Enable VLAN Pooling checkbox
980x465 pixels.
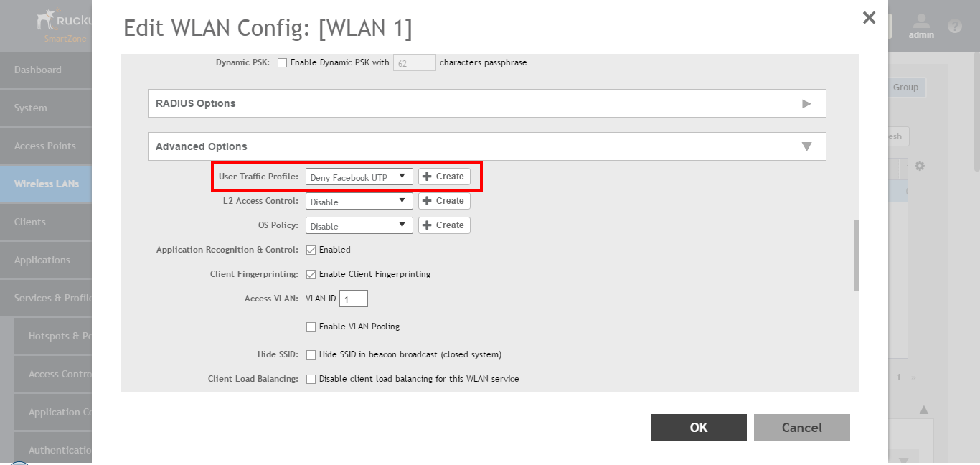coord(311,327)
